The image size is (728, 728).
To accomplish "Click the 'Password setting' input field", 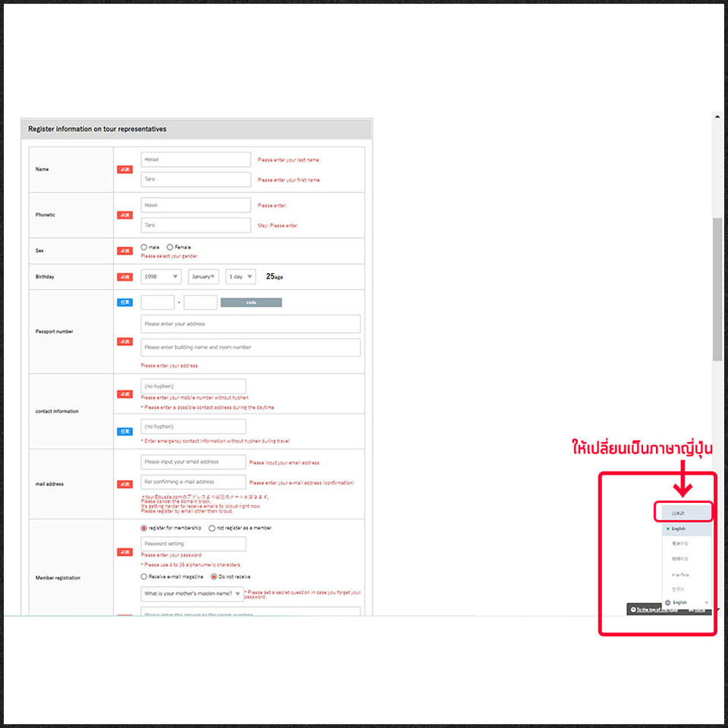I will tap(193, 544).
